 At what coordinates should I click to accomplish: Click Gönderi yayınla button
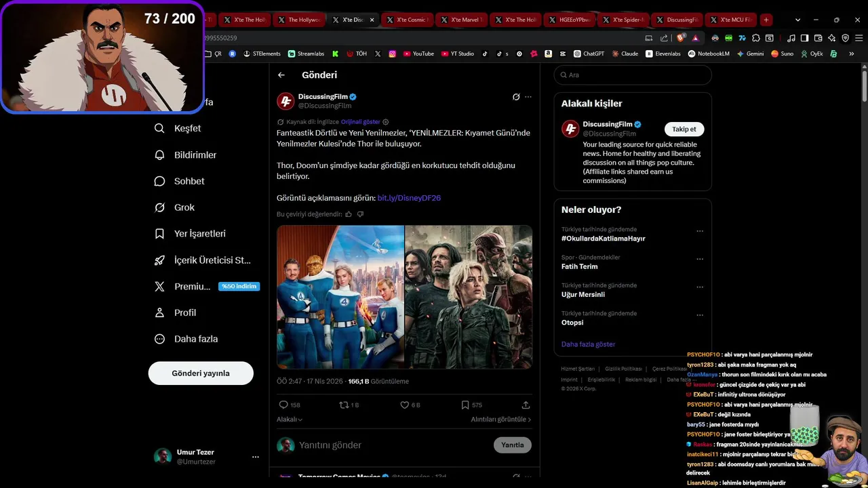coord(201,373)
